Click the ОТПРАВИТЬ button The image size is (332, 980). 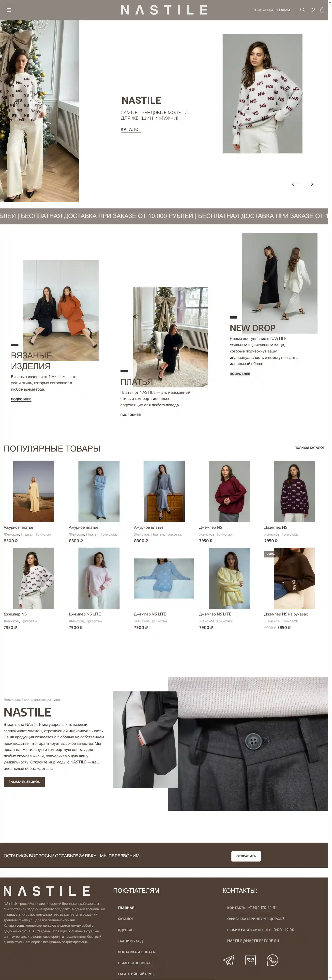pos(246,856)
